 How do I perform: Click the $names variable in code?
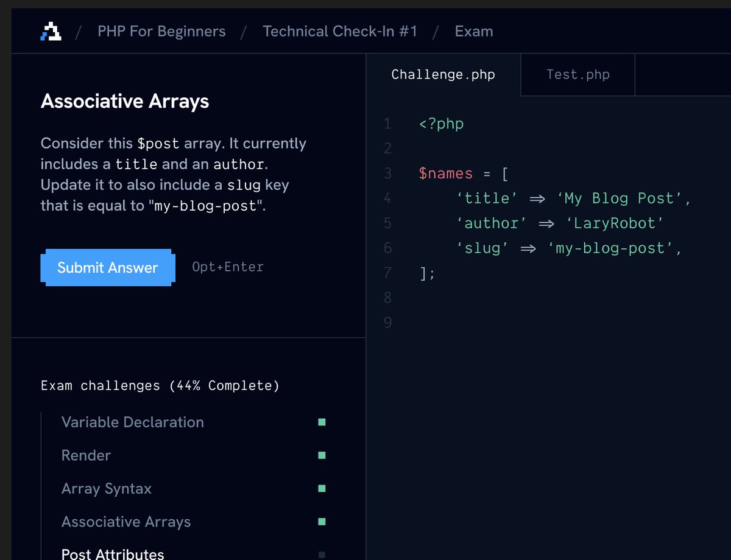pyautogui.click(x=446, y=173)
